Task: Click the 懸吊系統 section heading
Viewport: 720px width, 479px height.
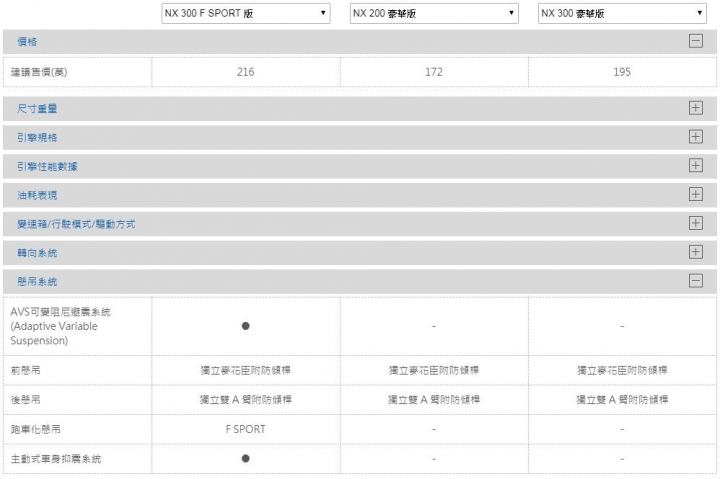Action: (x=37, y=282)
